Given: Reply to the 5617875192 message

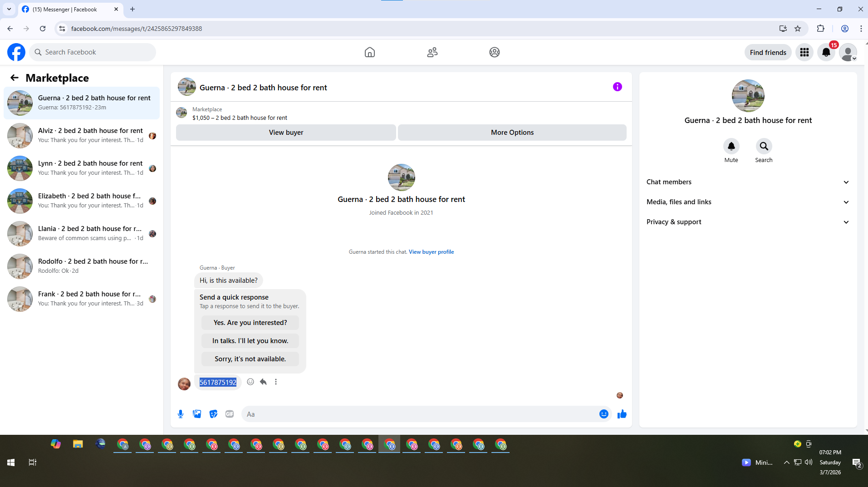Looking at the screenshot, I should [263, 382].
